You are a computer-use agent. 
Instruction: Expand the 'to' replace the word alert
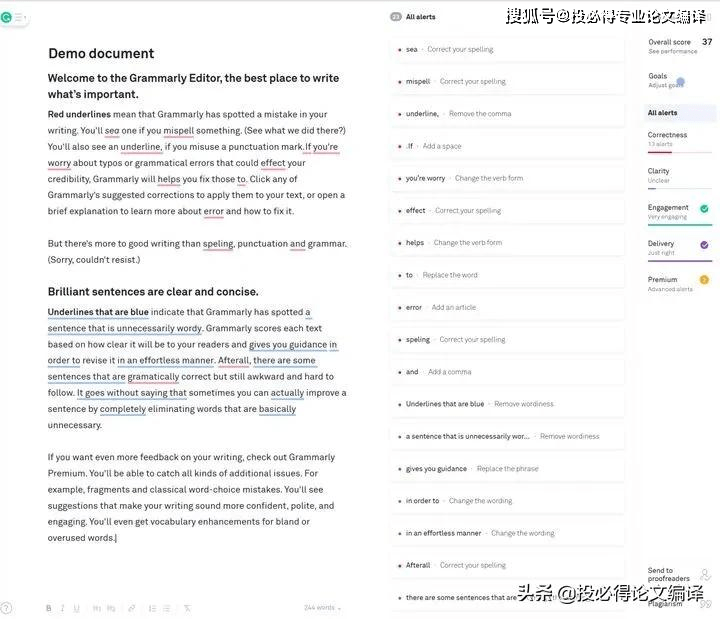coord(508,275)
